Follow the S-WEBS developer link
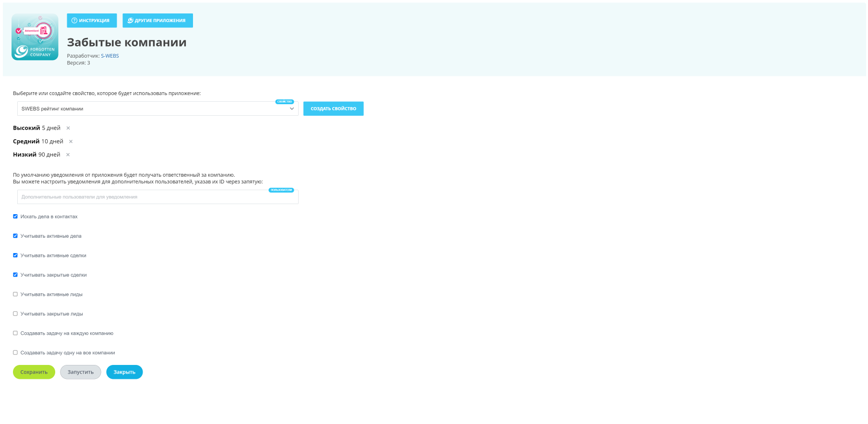The height and width of the screenshot is (424, 868). (x=110, y=56)
